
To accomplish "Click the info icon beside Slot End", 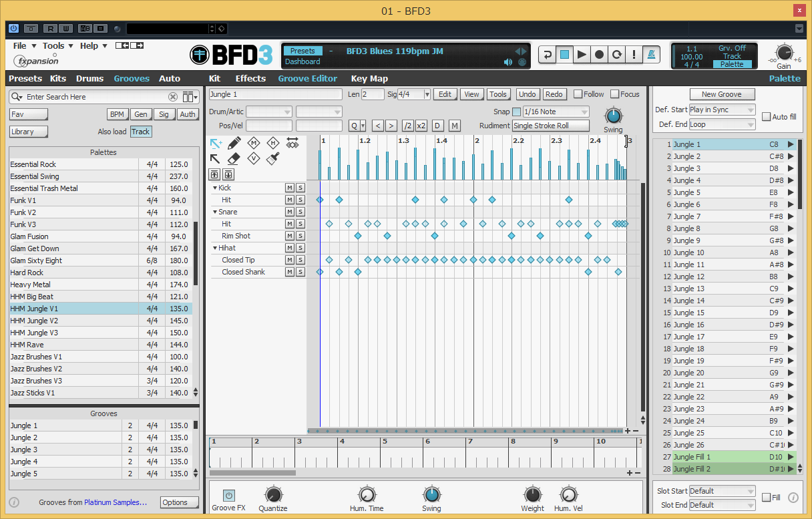I will 793,498.
